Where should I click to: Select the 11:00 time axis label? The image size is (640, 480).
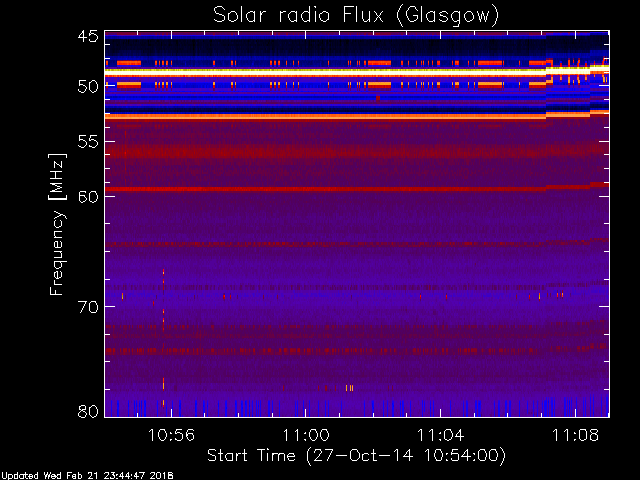click(306, 435)
